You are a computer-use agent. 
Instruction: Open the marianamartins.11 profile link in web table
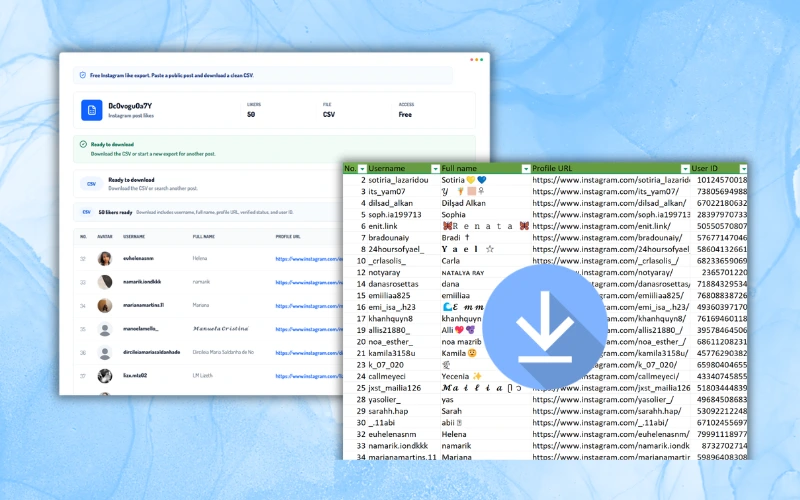point(309,306)
